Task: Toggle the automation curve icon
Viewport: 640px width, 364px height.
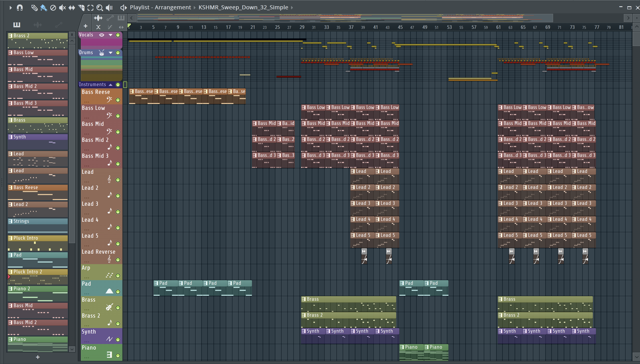Action: (x=110, y=27)
